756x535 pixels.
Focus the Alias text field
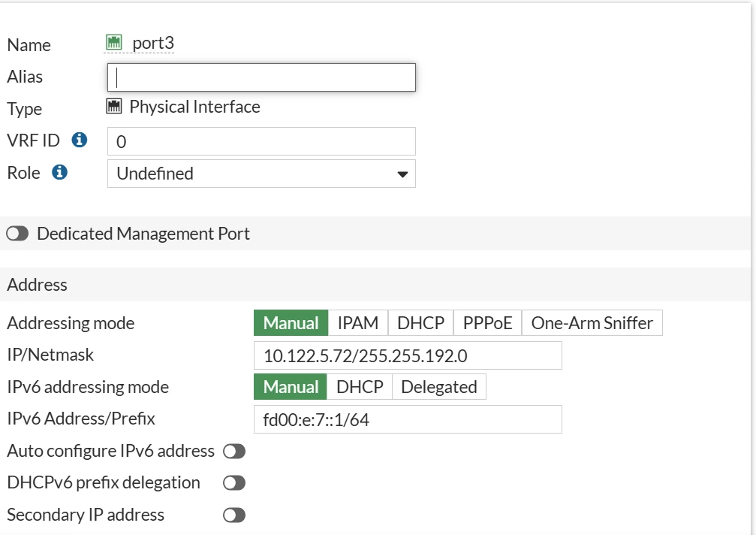261,77
